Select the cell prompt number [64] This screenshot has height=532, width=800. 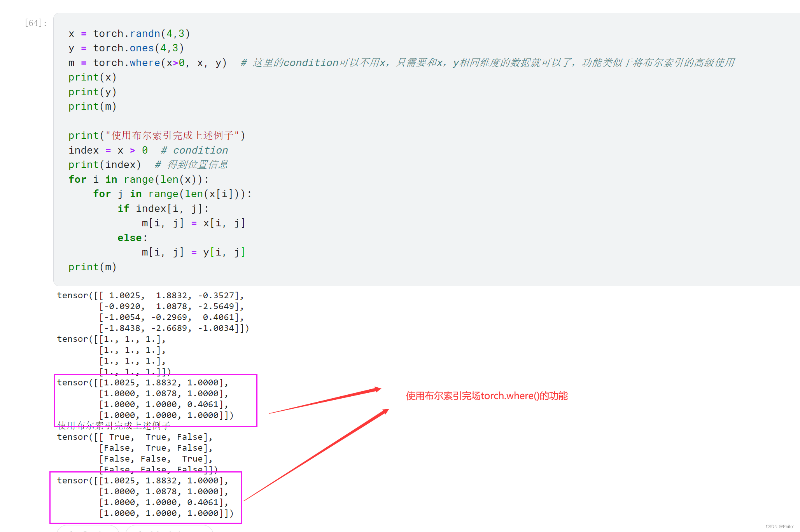36,23
